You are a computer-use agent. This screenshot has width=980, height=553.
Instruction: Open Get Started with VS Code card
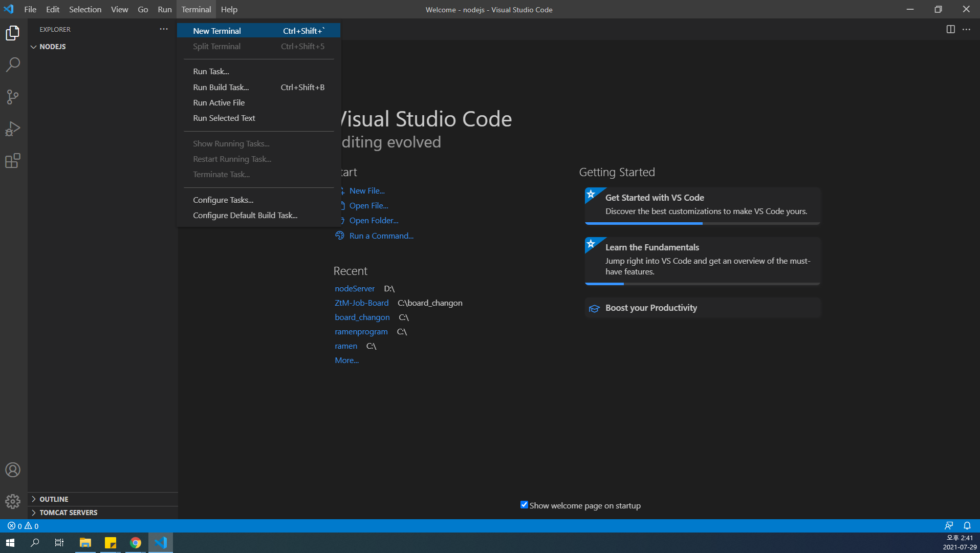click(x=702, y=205)
